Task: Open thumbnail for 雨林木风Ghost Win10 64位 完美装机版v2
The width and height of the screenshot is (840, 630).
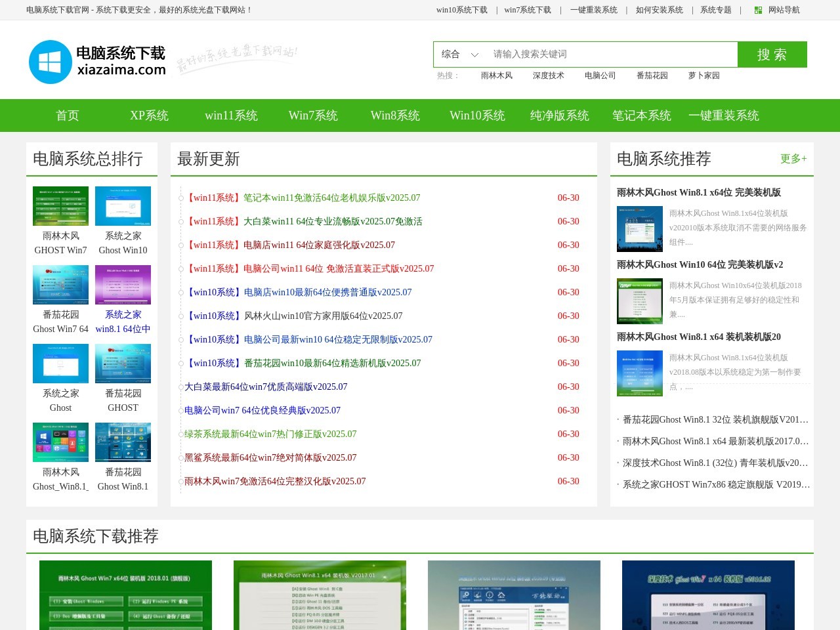Action: pyautogui.click(x=640, y=301)
